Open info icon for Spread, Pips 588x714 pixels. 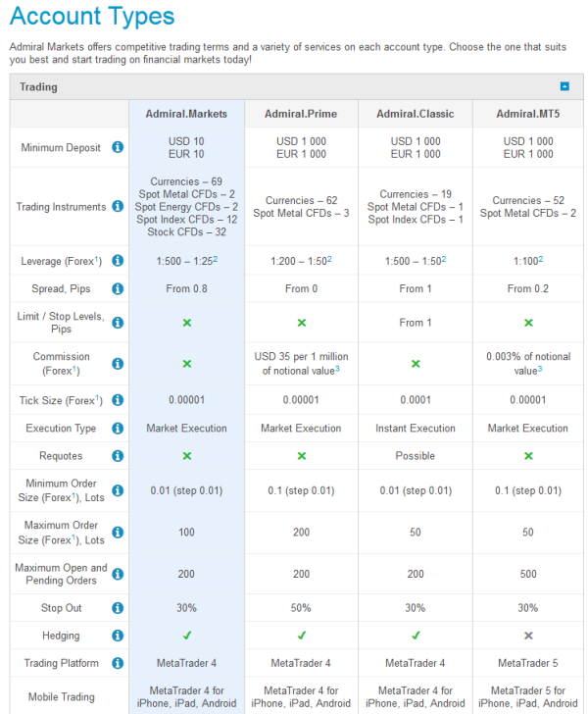click(118, 288)
